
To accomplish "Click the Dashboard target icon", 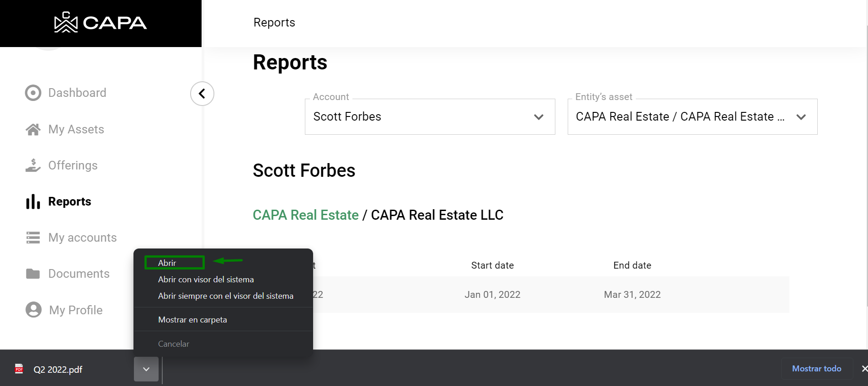I will pos(33,93).
